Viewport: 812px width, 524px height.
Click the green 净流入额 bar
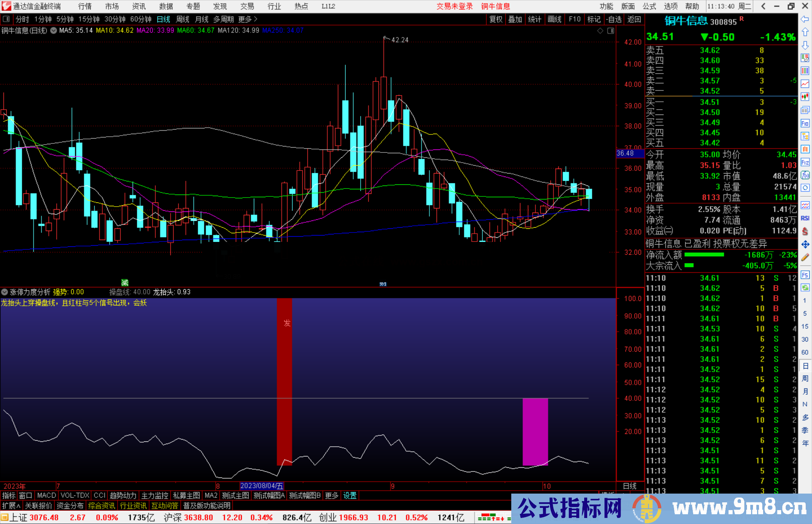click(704, 255)
